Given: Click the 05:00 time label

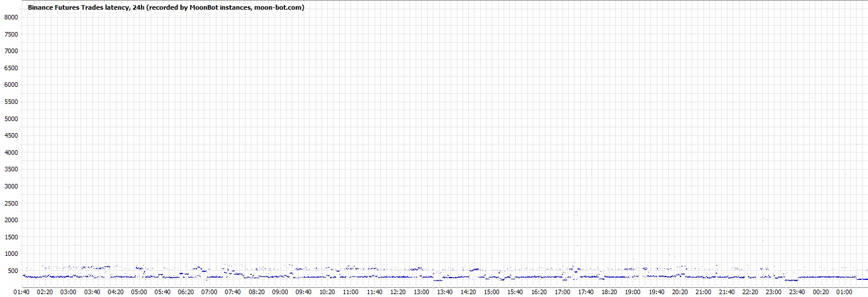Looking at the screenshot, I should click(139, 292).
